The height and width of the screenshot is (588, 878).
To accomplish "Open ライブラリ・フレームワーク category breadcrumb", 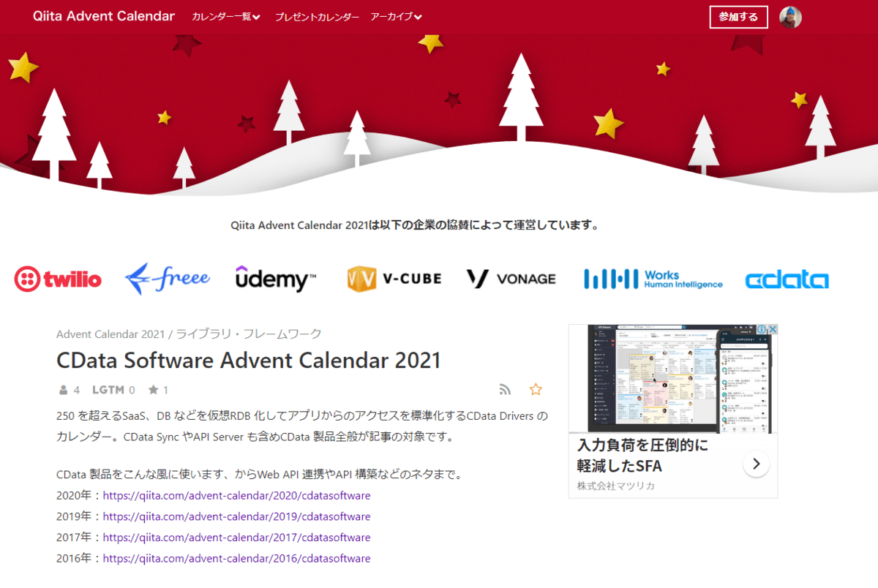I will (x=249, y=334).
